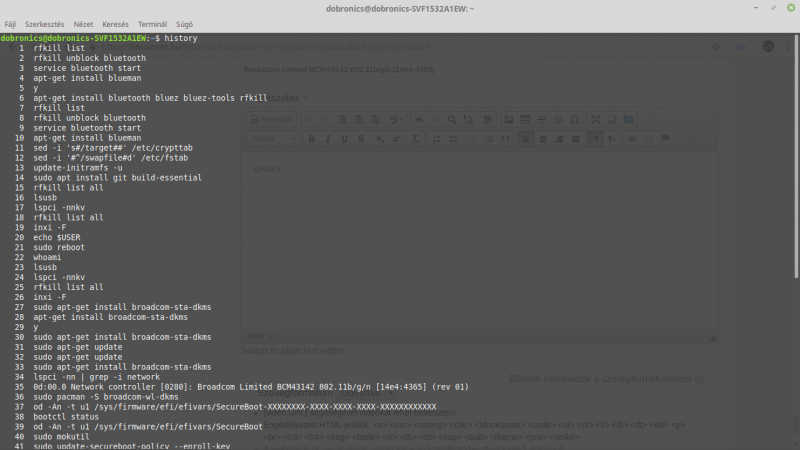Screen dimensions: 800x450
Task: Click the browser address bar URL
Action: pos(265,47)
